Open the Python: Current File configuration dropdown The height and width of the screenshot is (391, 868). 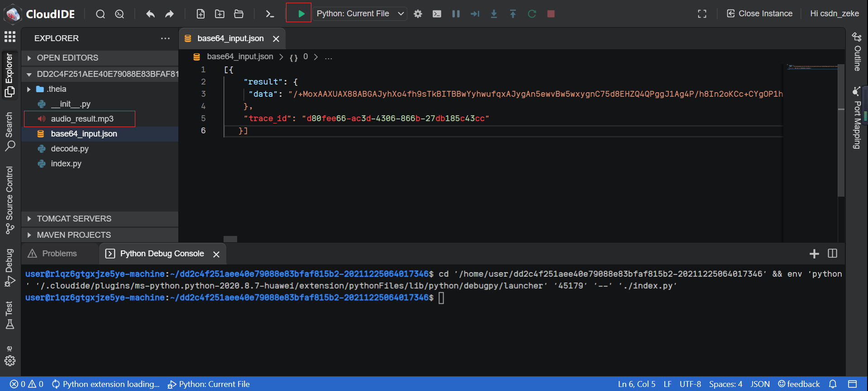coord(360,14)
